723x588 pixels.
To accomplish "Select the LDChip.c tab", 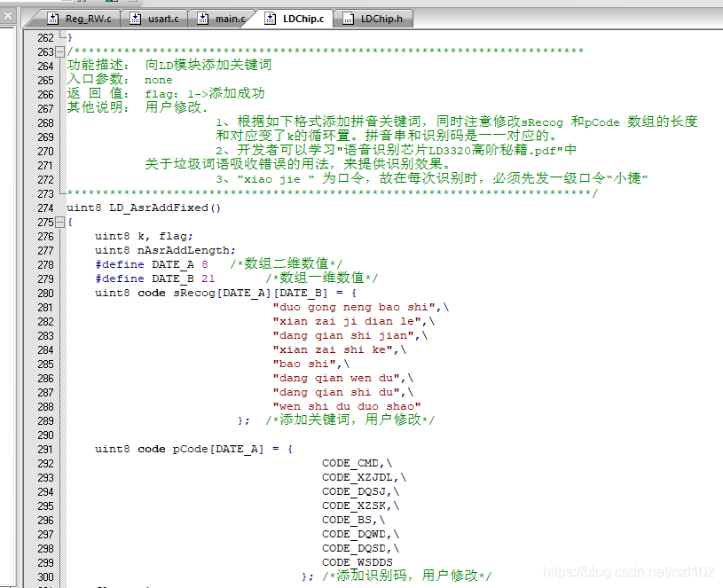I will pyautogui.click(x=294, y=19).
